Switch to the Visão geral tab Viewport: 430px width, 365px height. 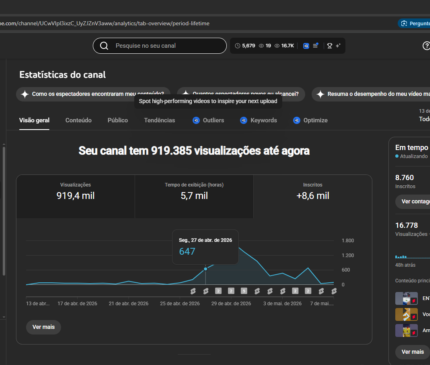click(34, 120)
